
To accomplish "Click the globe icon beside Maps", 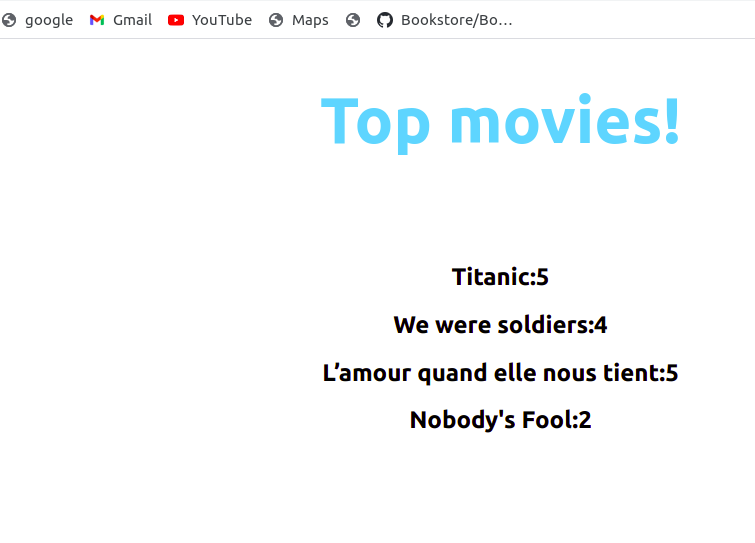I will coord(276,20).
